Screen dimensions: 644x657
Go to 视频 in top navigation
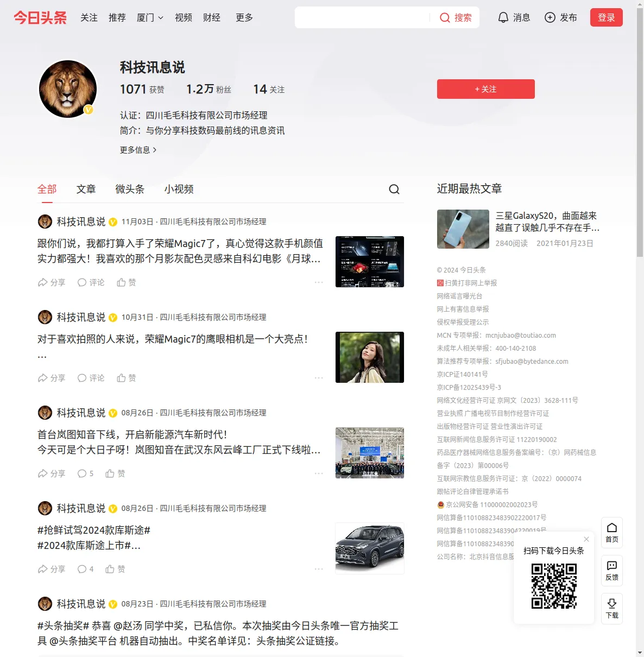point(184,17)
